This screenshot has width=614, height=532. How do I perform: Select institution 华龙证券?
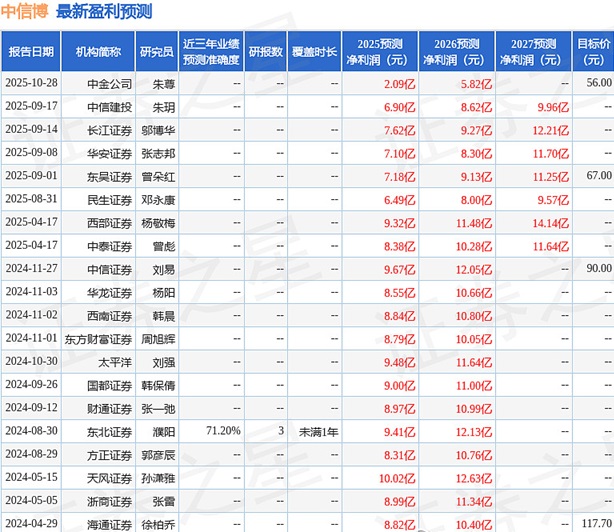click(x=109, y=293)
